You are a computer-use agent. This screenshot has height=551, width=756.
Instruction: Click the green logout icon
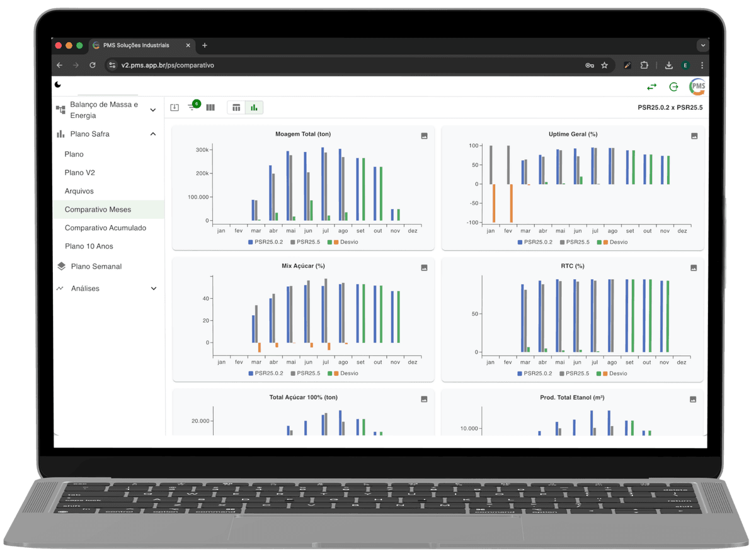pyautogui.click(x=673, y=87)
